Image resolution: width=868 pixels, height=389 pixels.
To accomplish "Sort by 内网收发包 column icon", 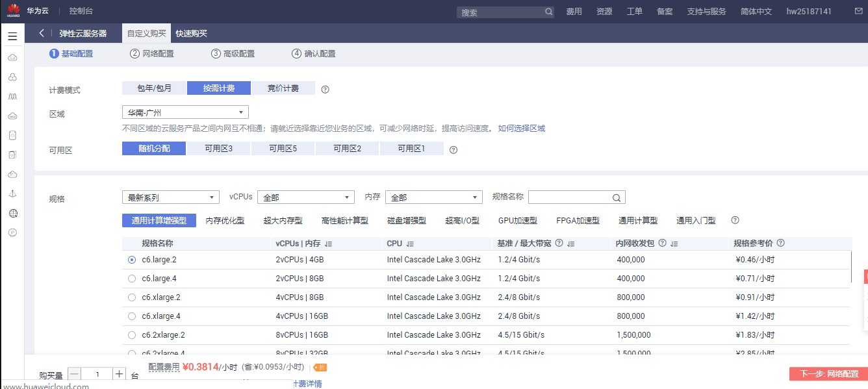I will click(674, 244).
